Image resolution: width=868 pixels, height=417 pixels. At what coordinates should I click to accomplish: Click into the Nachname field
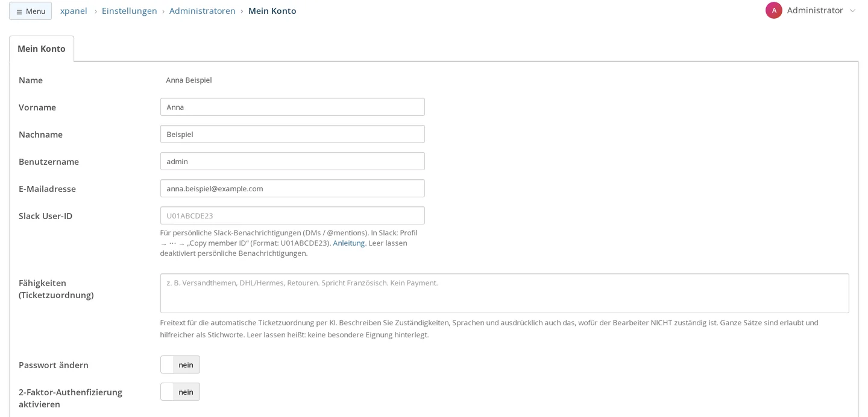pyautogui.click(x=292, y=134)
